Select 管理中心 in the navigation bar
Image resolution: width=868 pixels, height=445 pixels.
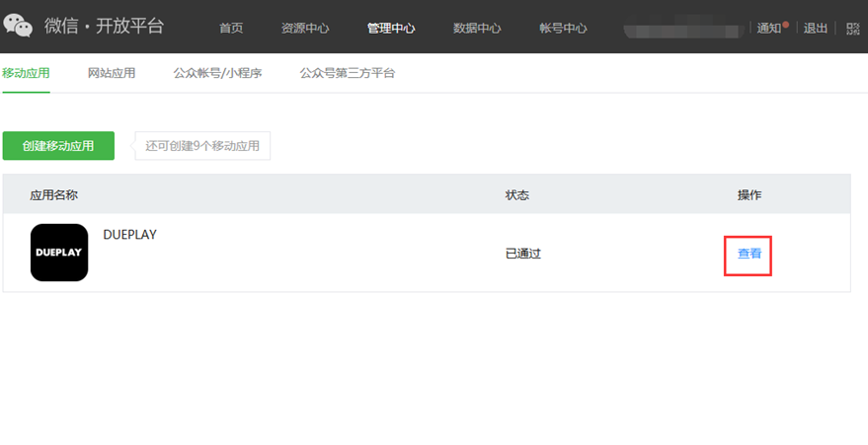tap(391, 28)
